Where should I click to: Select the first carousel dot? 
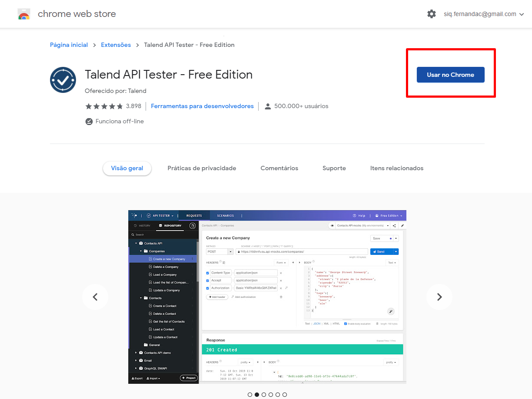point(250,395)
